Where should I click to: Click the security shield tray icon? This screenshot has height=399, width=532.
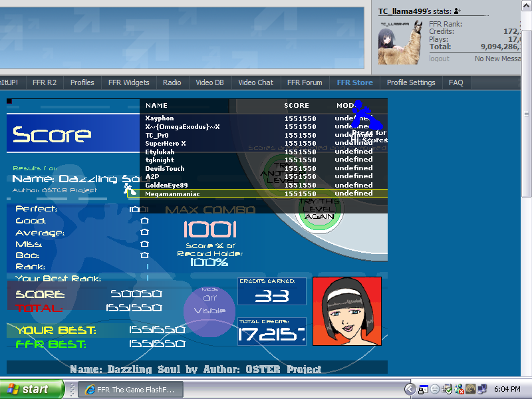click(448, 389)
